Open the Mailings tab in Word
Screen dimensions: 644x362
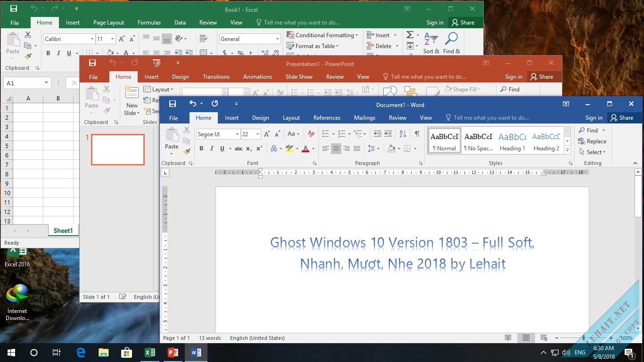click(364, 118)
